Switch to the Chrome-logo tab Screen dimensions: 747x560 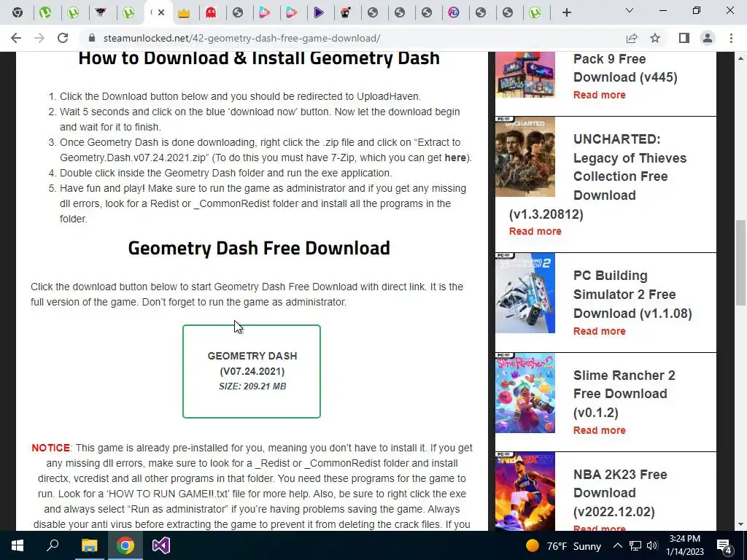pyautogui.click(x=18, y=12)
